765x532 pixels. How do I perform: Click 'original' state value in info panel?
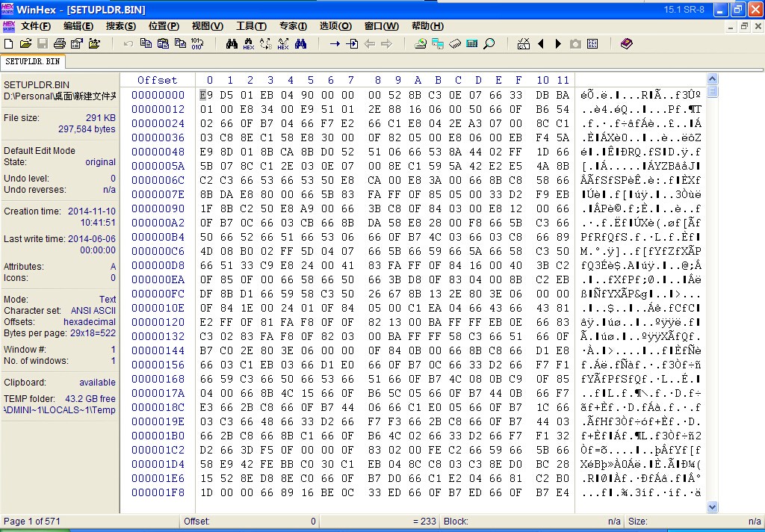(x=101, y=161)
